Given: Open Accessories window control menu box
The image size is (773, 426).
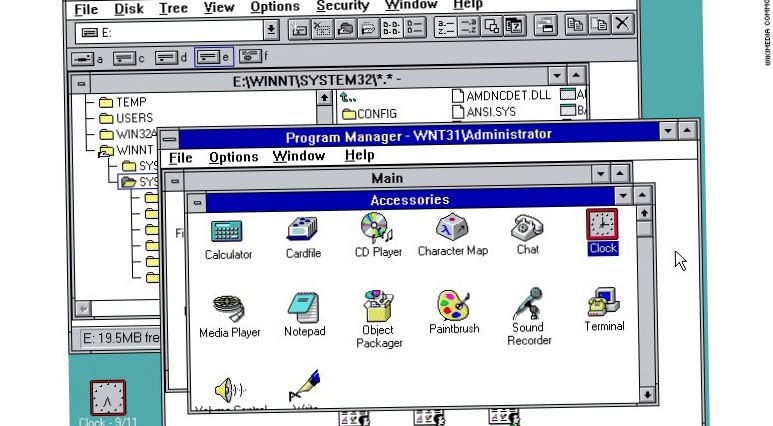Looking at the screenshot, I should [x=197, y=203].
